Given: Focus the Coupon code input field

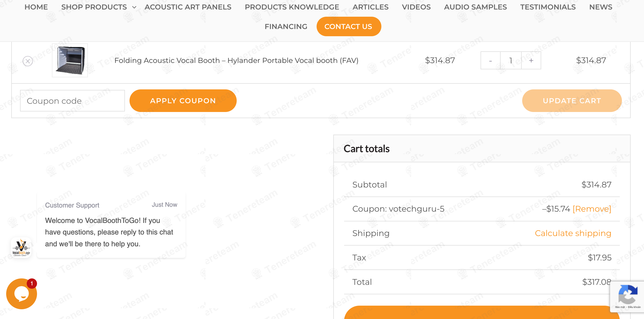Looking at the screenshot, I should (72, 101).
